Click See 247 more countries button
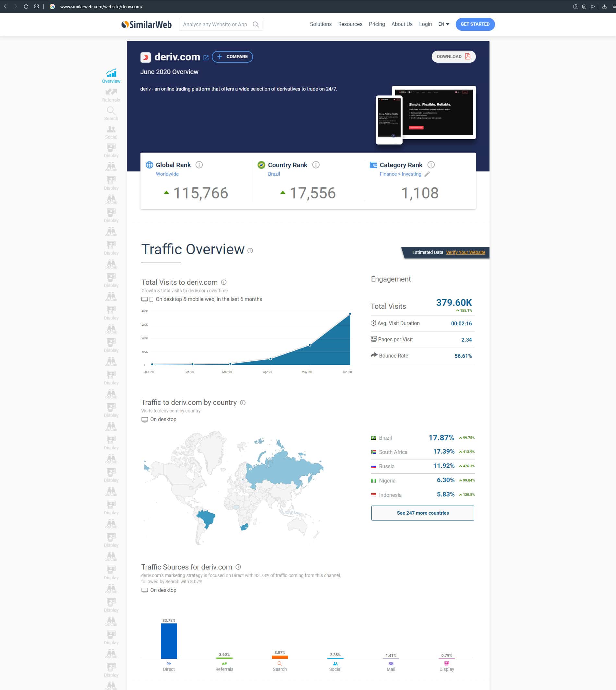Image resolution: width=616 pixels, height=690 pixels. pos(422,513)
